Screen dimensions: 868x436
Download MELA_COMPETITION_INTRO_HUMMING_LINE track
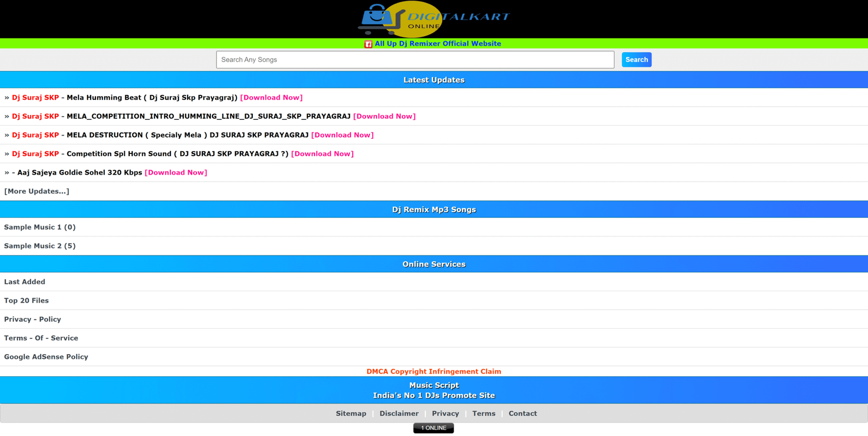pos(384,117)
